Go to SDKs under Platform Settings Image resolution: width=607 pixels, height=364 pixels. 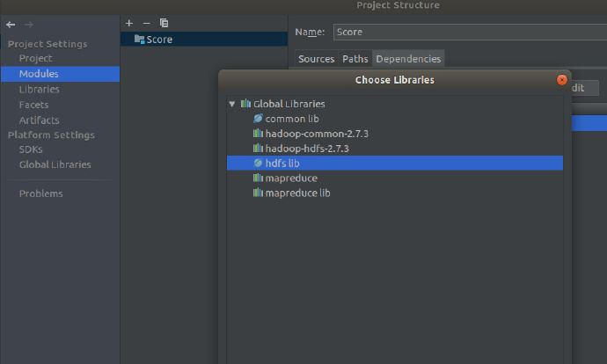tap(31, 149)
